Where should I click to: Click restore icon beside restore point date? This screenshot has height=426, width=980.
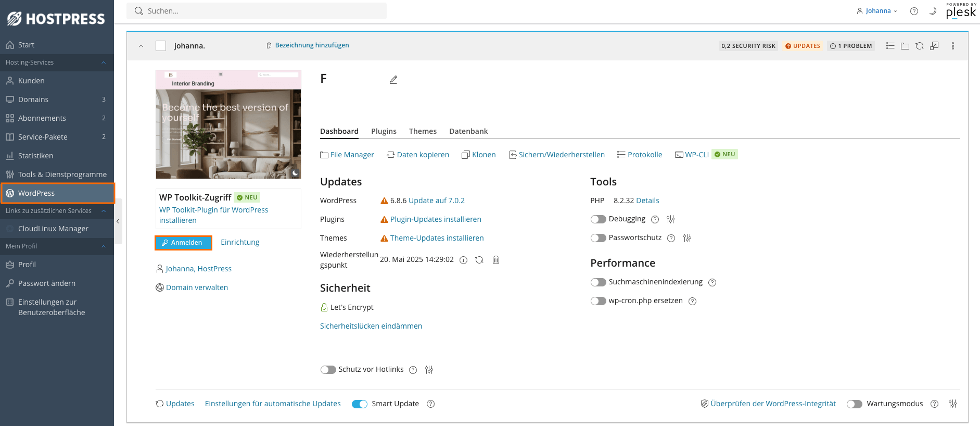pyautogui.click(x=479, y=259)
